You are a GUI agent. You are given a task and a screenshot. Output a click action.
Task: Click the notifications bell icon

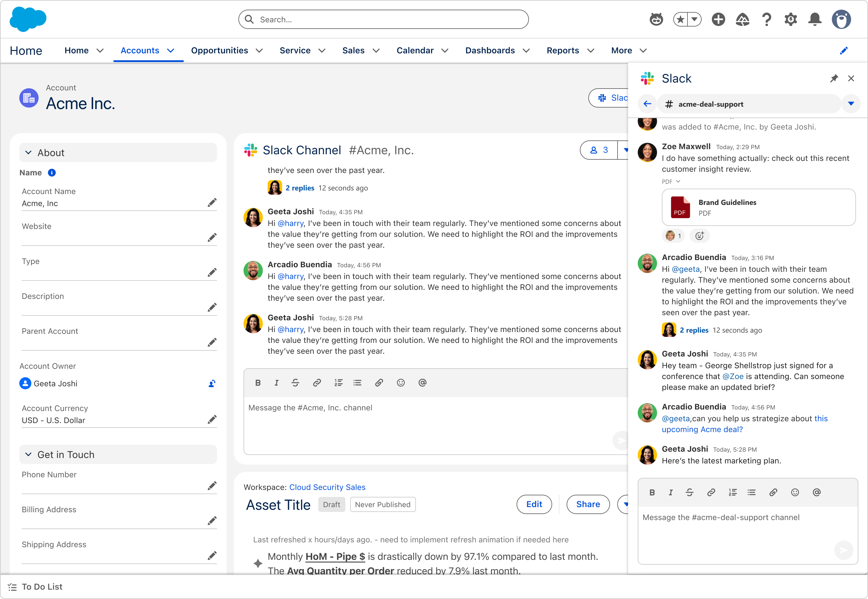[x=815, y=19]
